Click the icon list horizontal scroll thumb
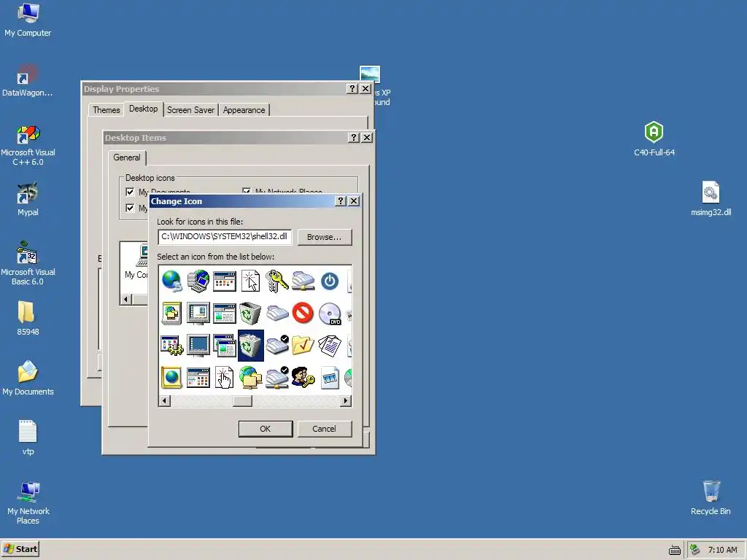The height and width of the screenshot is (560, 747). coord(242,401)
